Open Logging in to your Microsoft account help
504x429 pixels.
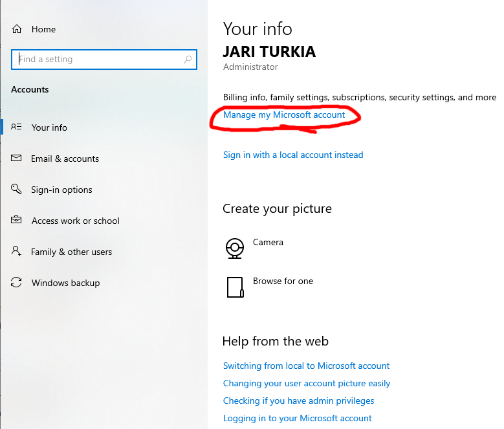[x=298, y=418]
